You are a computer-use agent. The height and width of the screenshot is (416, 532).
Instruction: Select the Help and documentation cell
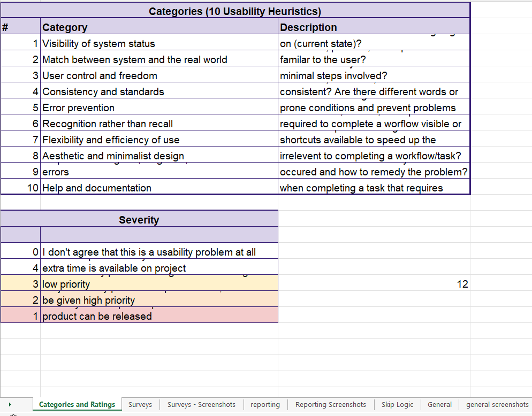pyautogui.click(x=159, y=188)
